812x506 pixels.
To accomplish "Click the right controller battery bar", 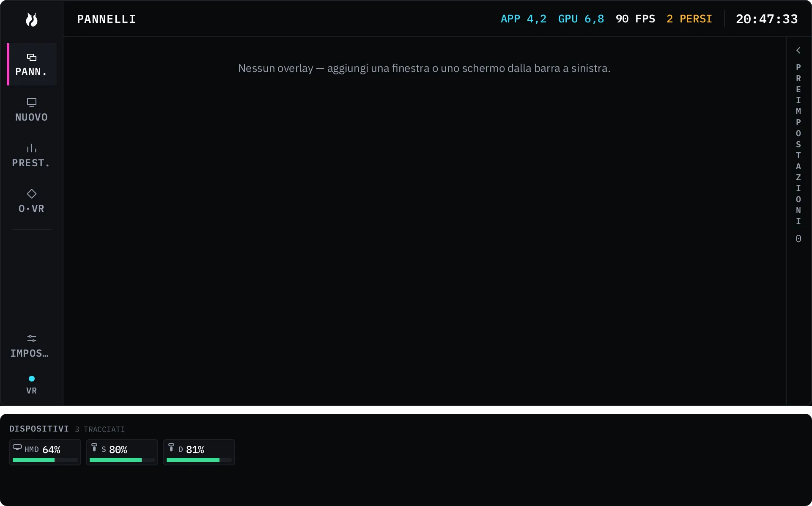I will click(199, 460).
